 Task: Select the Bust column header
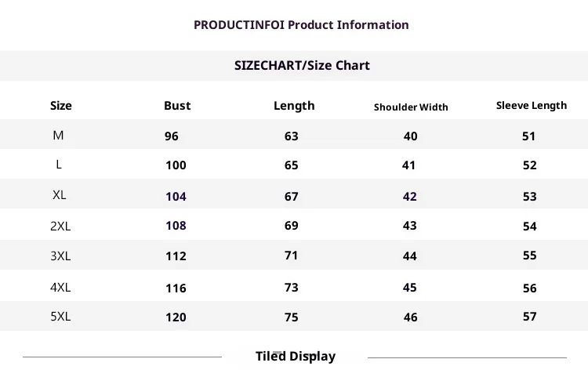(x=177, y=106)
